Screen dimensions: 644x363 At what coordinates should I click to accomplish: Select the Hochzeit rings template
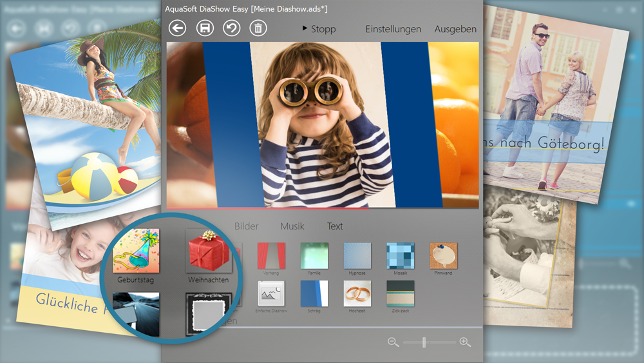pyautogui.click(x=357, y=293)
